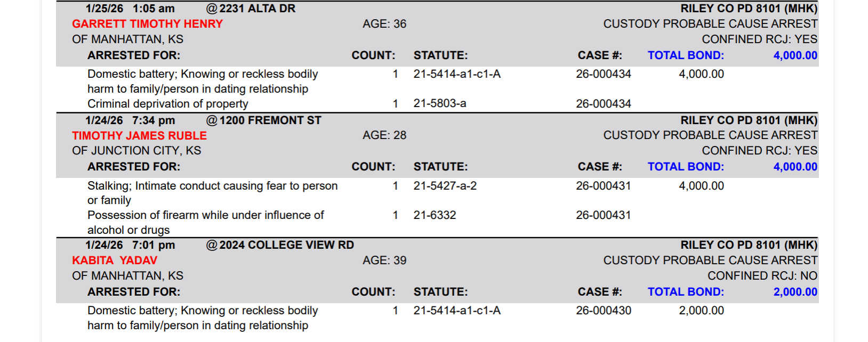Click the AGE: 36 text
The width and height of the screenshot is (868, 342).
point(384,24)
